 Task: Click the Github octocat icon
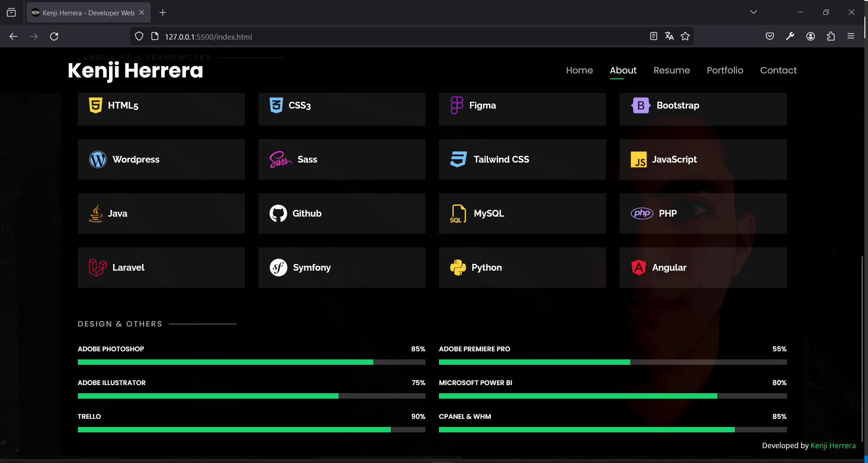click(278, 213)
